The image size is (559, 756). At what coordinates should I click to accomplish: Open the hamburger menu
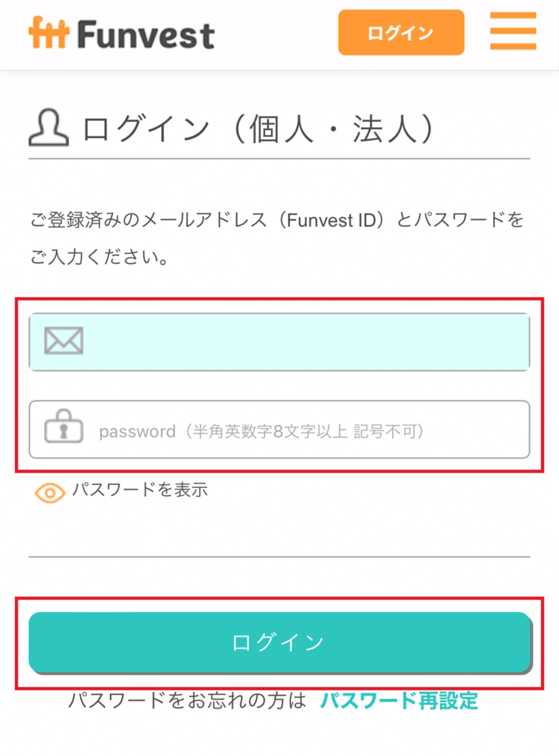pos(513,31)
